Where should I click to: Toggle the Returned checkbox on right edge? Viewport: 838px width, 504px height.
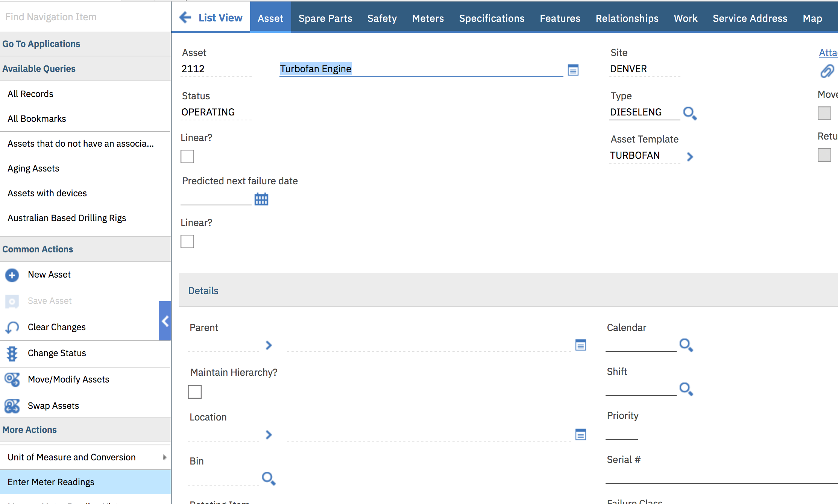(824, 155)
